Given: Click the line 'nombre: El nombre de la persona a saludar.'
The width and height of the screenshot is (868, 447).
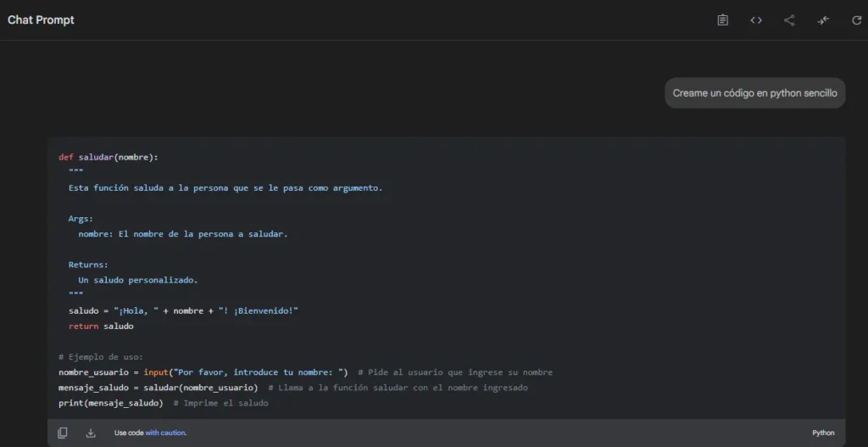Looking at the screenshot, I should (183, 234).
